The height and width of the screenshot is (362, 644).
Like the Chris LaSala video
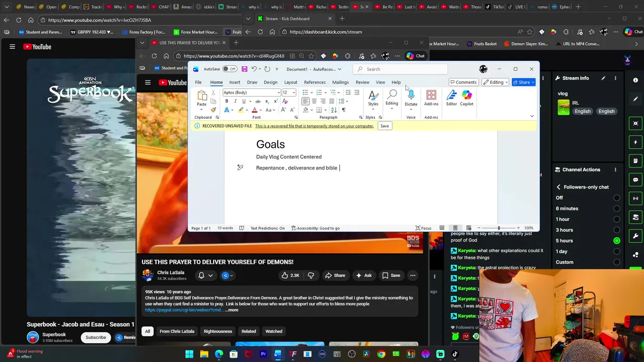coord(291,276)
